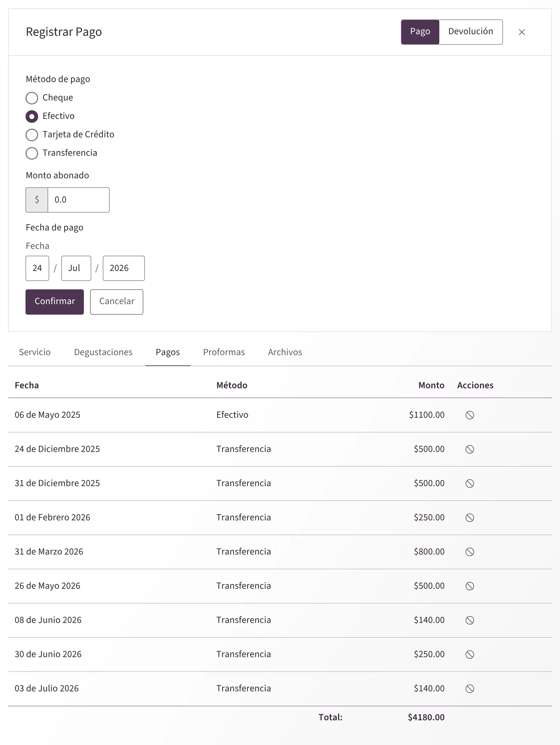Void the 24 de Diciembre 2025 payment
The width and height of the screenshot is (560, 745).
[x=470, y=449]
